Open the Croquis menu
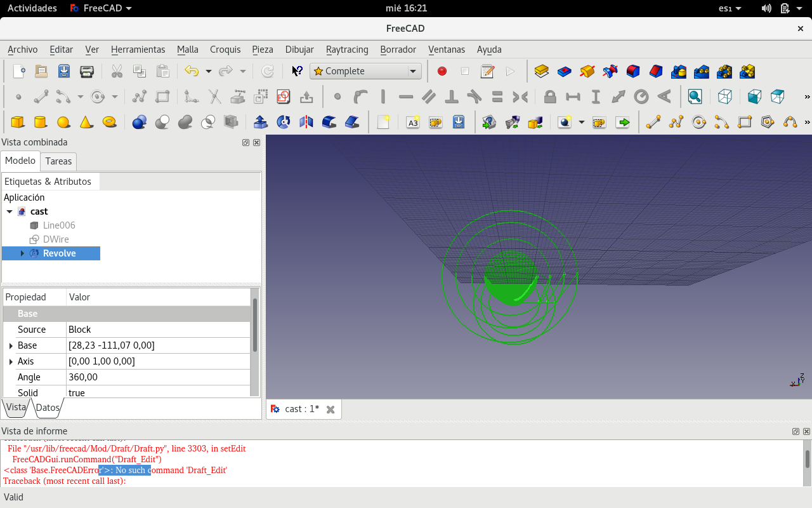812x508 pixels. tap(225, 50)
